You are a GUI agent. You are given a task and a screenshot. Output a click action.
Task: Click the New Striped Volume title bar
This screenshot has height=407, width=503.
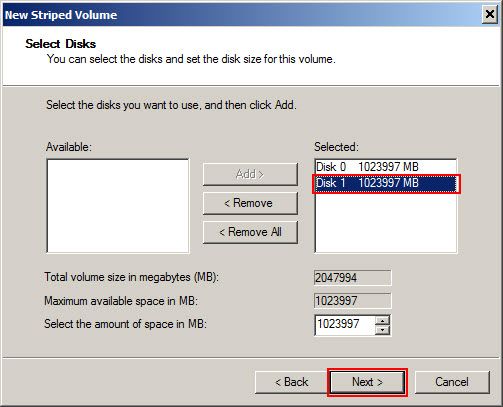242,15
